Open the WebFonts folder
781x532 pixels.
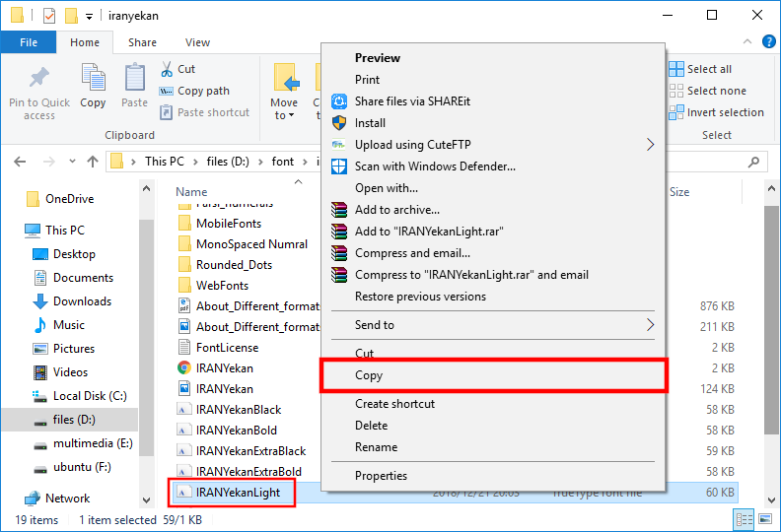pos(220,285)
